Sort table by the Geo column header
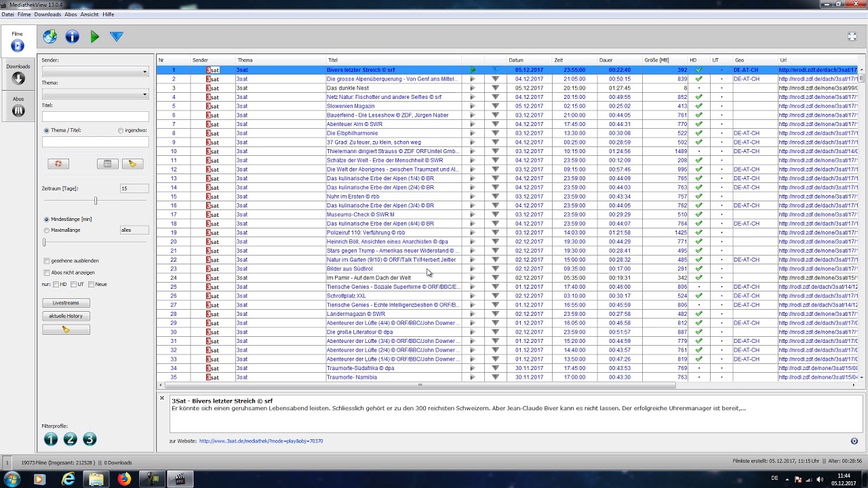 pos(755,60)
